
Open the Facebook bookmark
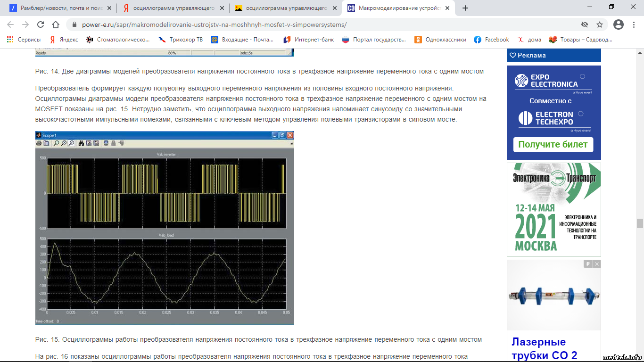(492, 40)
